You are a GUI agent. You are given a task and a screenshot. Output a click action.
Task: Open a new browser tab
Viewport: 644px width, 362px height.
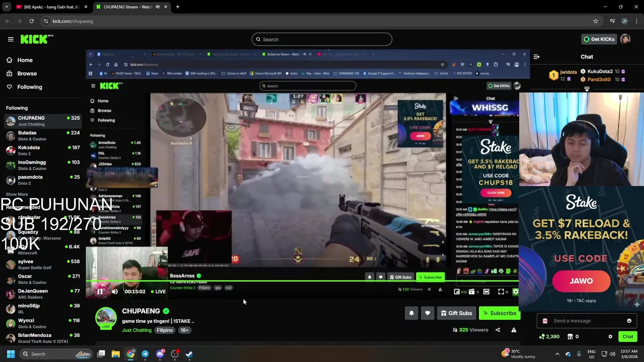178,7
